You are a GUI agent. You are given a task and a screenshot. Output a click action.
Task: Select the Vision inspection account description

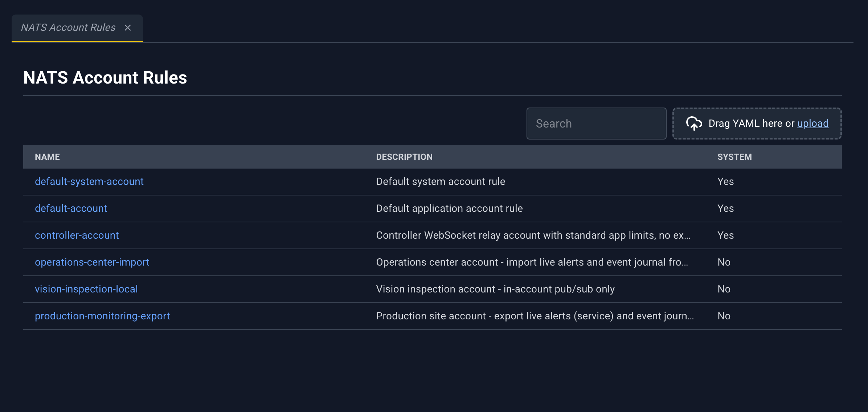495,289
